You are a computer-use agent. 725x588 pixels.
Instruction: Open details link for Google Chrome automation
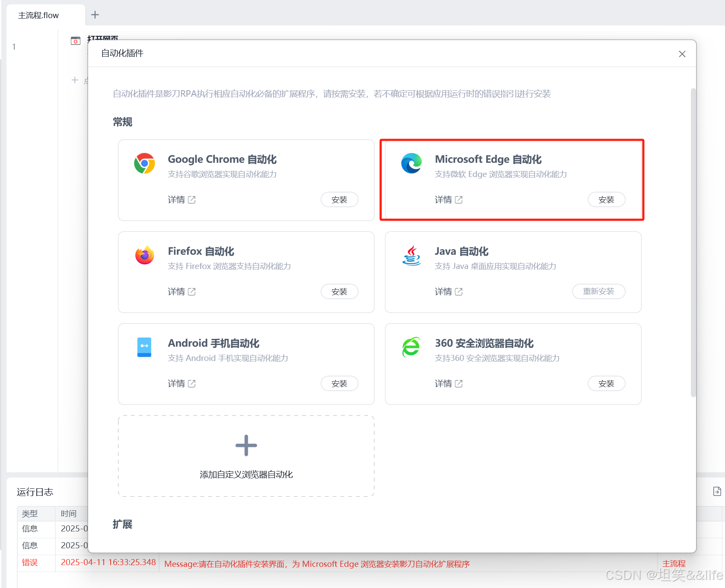point(182,200)
